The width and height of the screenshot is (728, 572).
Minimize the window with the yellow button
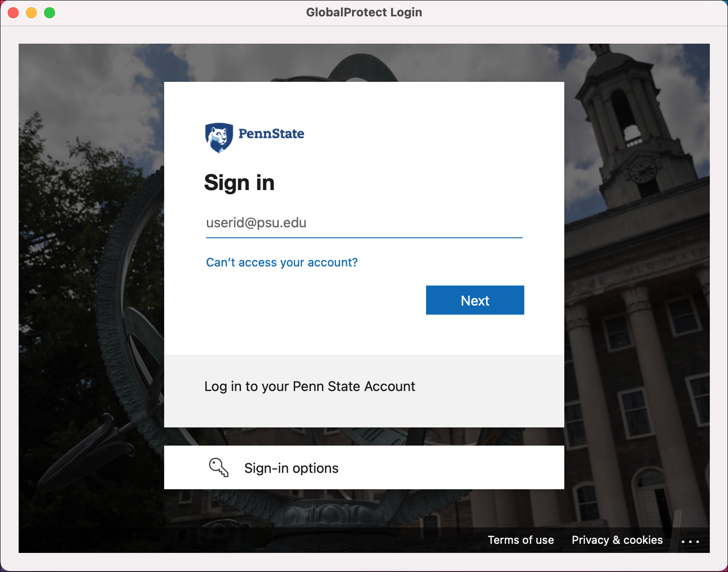(31, 13)
